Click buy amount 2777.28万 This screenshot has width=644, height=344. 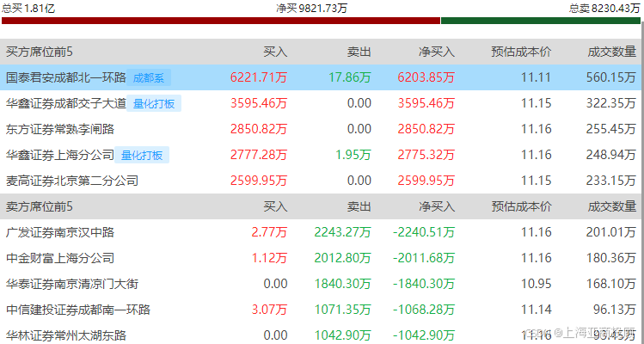(259, 155)
